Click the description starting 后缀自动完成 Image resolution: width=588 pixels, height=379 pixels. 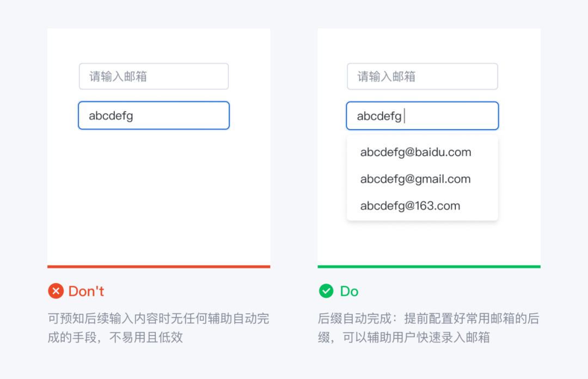428,328
